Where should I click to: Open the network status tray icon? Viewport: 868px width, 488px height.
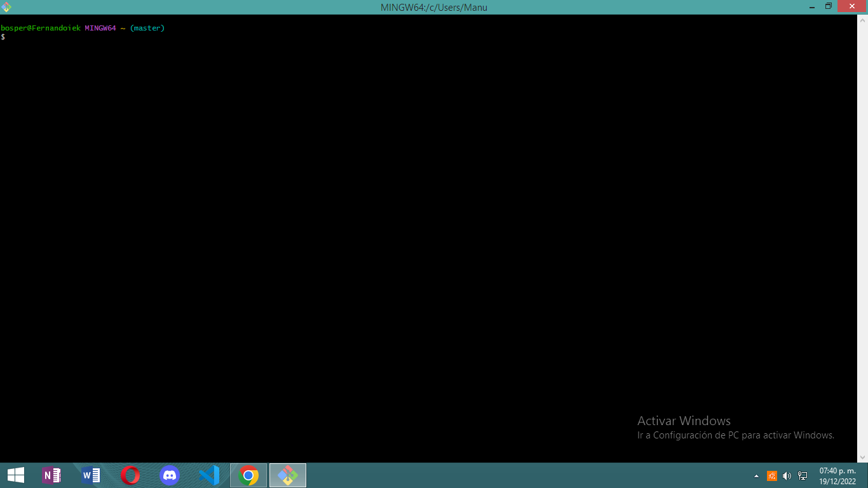click(x=803, y=476)
